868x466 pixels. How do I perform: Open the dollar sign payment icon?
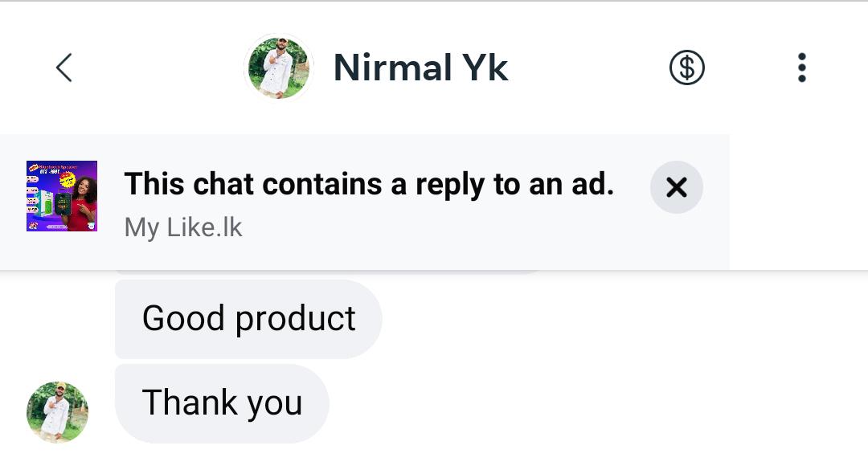pos(686,68)
